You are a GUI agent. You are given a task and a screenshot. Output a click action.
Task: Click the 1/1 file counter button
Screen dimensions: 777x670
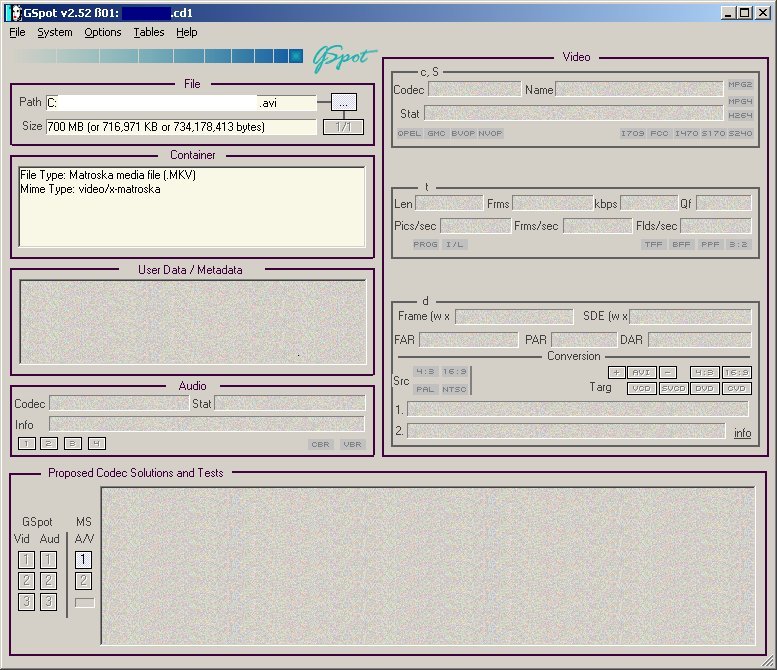343,127
